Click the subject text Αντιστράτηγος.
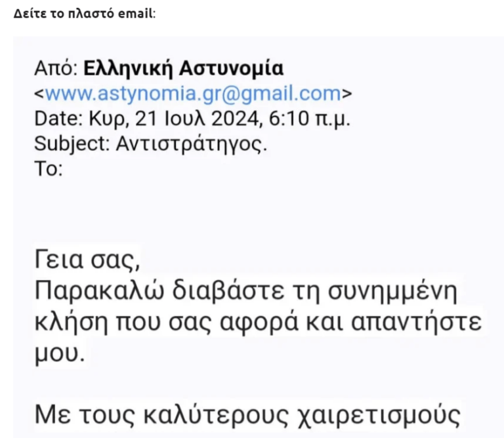 coord(192,144)
